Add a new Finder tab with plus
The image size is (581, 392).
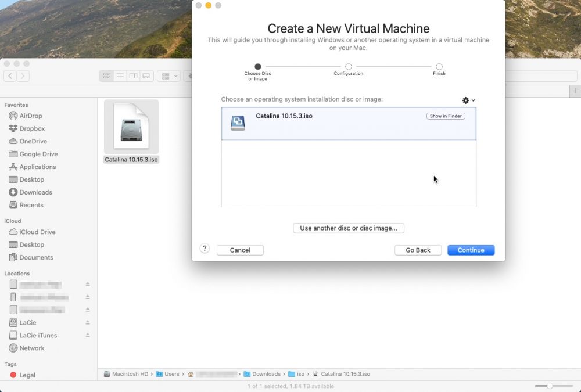(575, 91)
